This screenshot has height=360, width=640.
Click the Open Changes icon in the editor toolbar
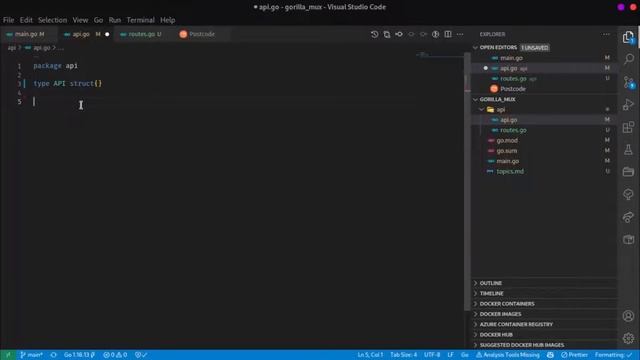(387, 34)
